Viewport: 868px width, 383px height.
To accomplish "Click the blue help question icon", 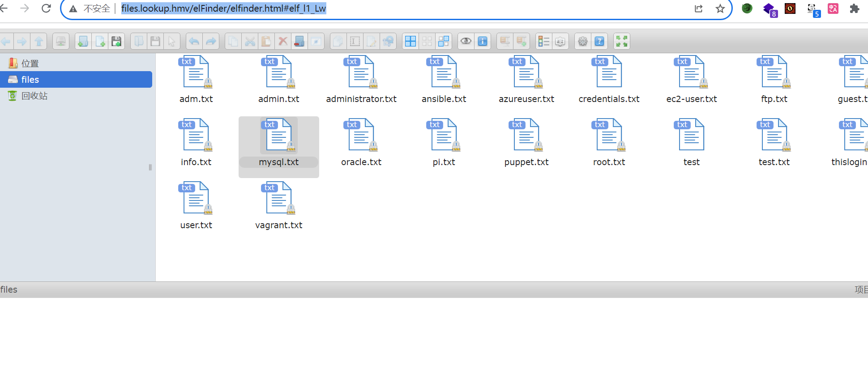I will tap(599, 42).
